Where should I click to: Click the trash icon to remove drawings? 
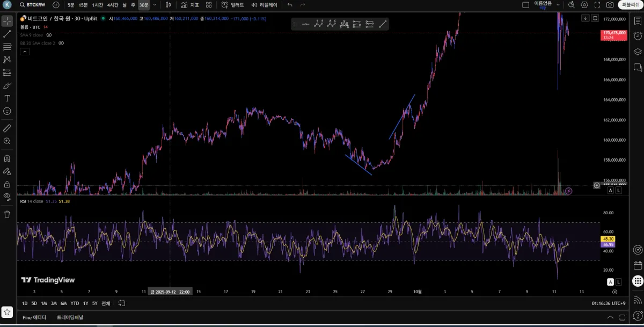pos(7,214)
